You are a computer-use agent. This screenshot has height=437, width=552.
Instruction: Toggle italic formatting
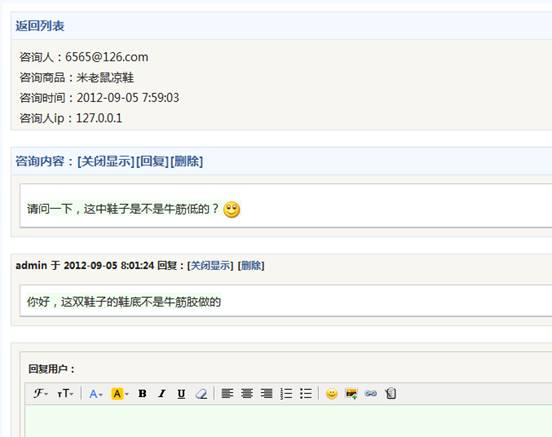(x=162, y=393)
